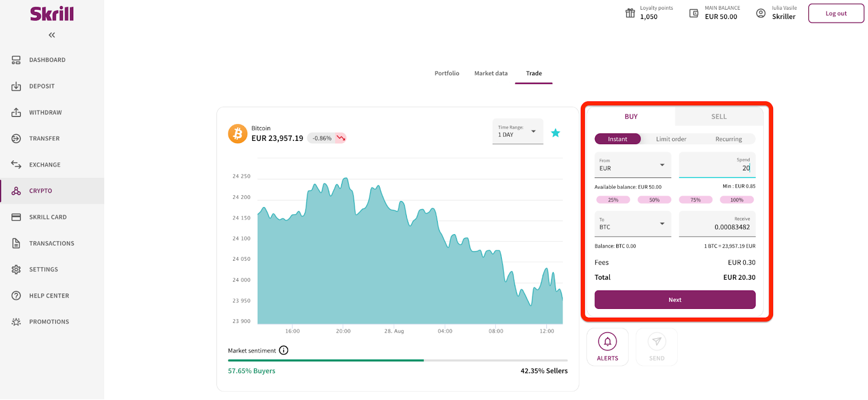The height and width of the screenshot is (400, 868).
Task: Click the Next button
Action: point(675,300)
